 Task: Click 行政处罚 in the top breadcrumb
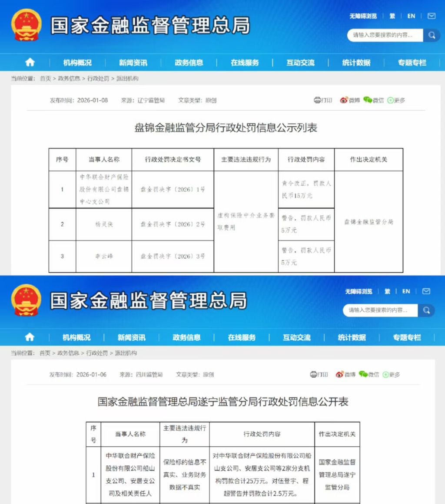(x=98, y=79)
